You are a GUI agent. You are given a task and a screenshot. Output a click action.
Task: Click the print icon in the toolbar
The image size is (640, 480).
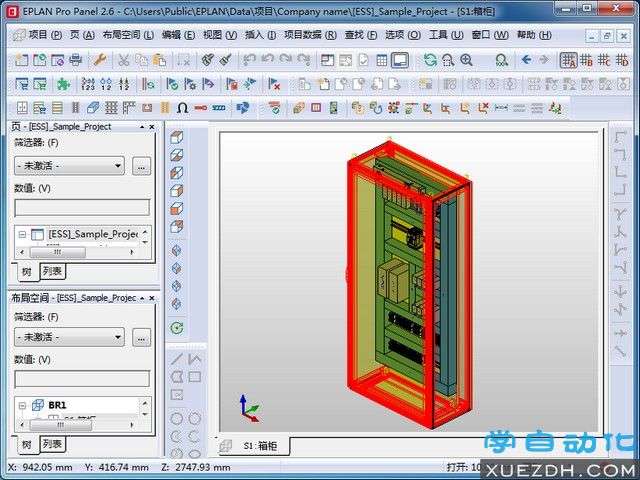pyautogui.click(x=76, y=60)
